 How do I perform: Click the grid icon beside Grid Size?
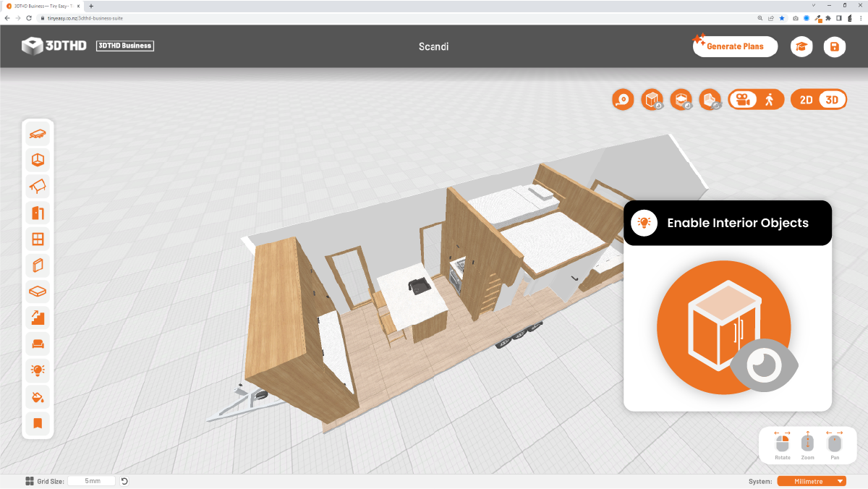pos(30,481)
